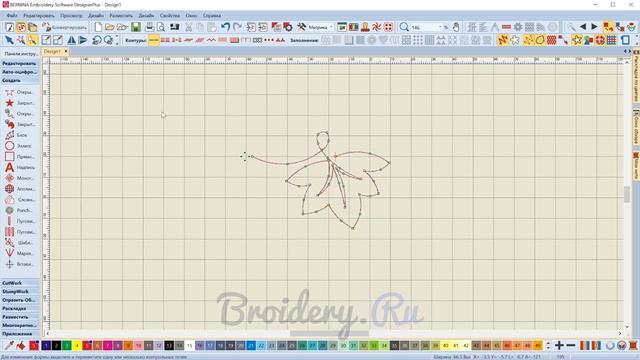Click the left black arrow stitch travel icon

[x=583, y=27]
